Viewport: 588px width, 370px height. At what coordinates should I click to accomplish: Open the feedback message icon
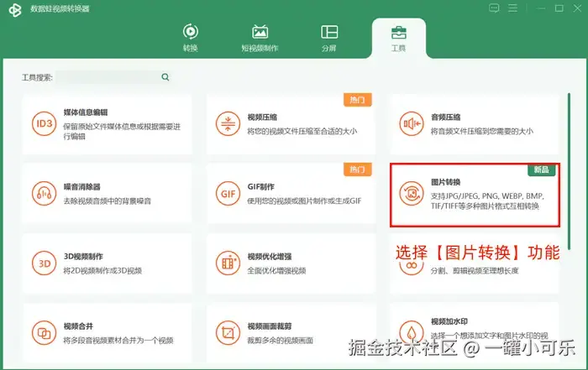(x=494, y=8)
